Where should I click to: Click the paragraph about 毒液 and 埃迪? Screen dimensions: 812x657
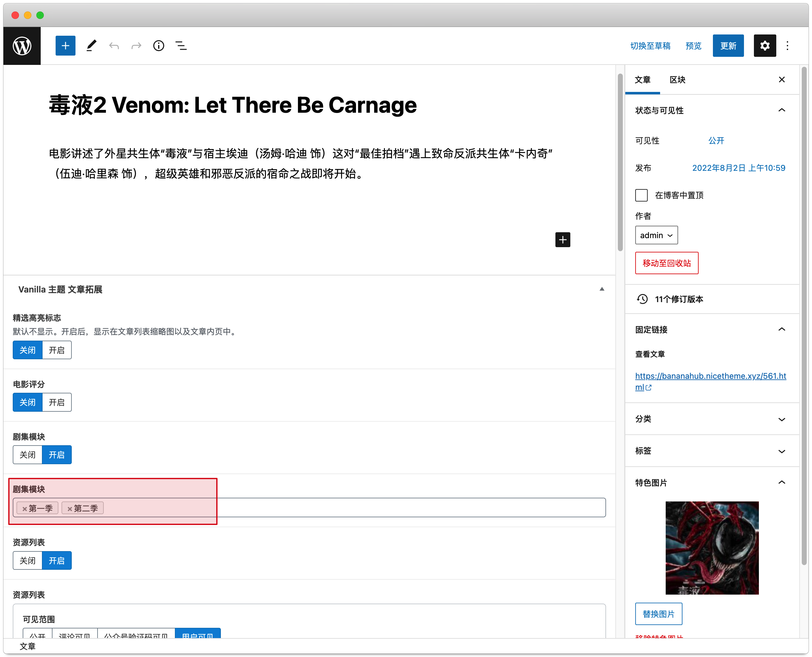[301, 164]
